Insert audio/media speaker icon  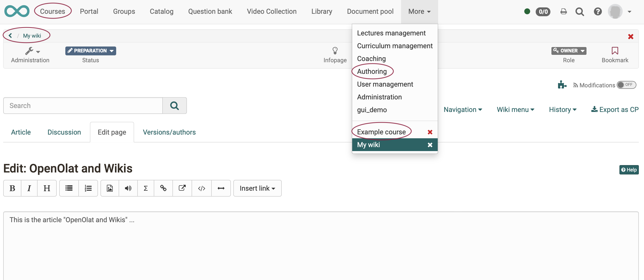(128, 188)
